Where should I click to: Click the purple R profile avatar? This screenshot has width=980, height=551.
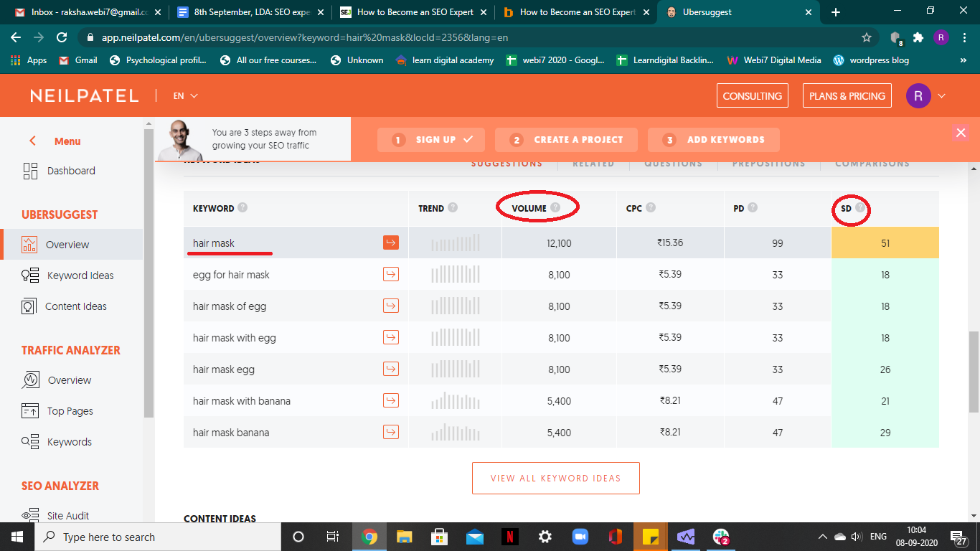tap(918, 96)
